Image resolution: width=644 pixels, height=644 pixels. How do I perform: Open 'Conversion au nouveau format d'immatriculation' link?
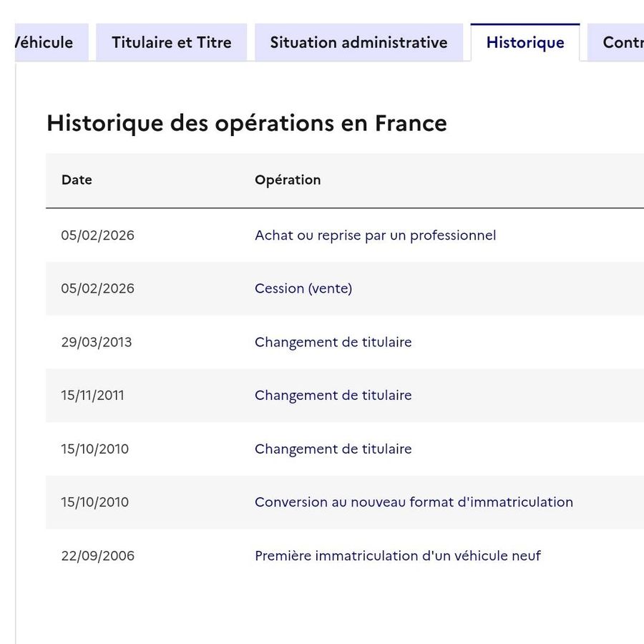414,502
